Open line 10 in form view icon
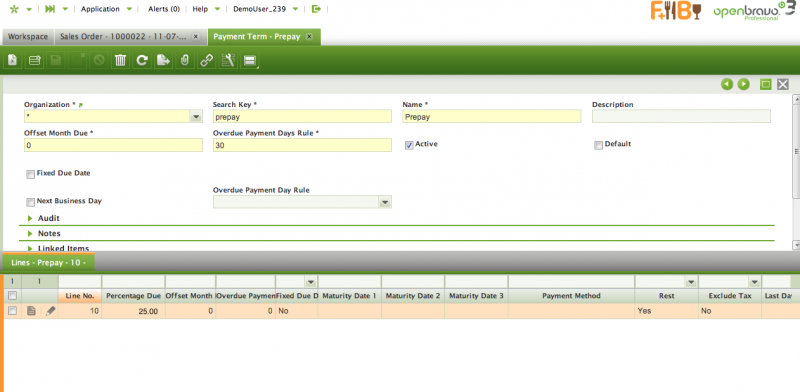The height and width of the screenshot is (392, 800). point(32,311)
